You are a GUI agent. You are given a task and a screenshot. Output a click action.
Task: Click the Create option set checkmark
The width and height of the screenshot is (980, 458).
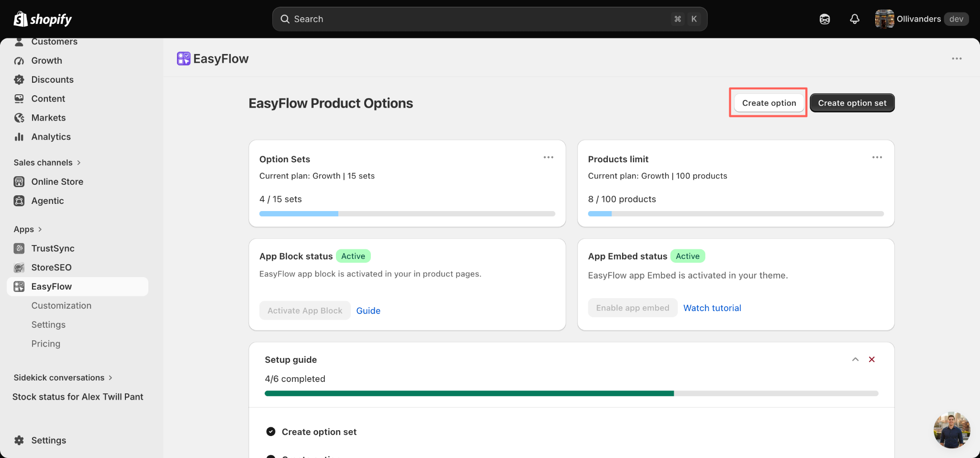coord(271,432)
